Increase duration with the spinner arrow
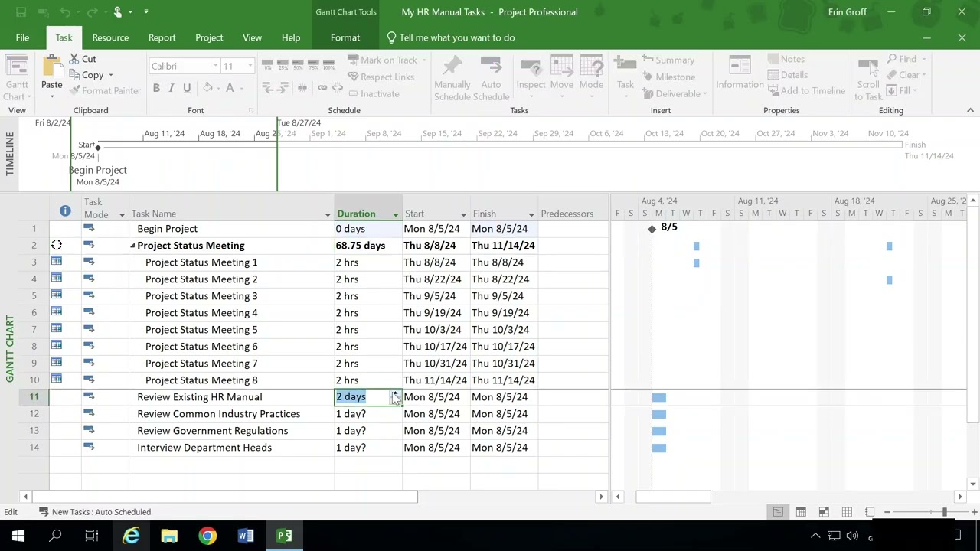980x551 pixels. (396, 393)
